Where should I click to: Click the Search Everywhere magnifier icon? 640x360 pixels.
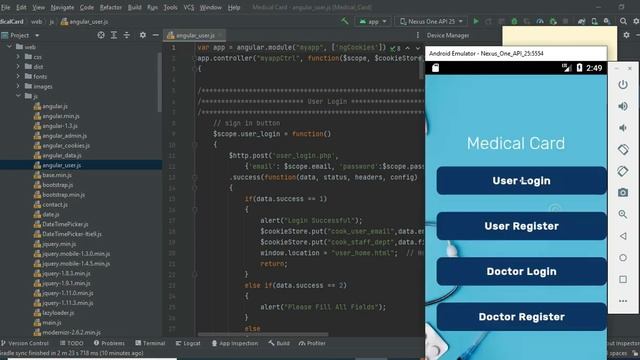(623, 21)
